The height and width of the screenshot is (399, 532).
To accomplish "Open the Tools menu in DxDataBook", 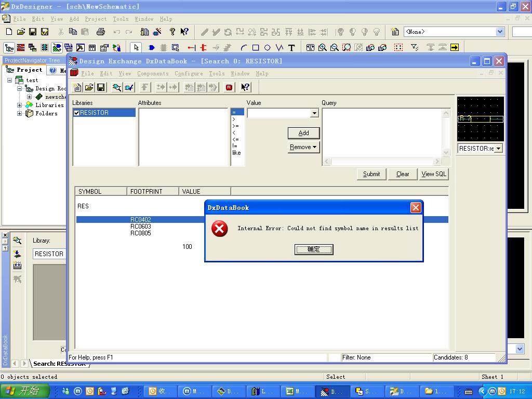I will point(217,74).
